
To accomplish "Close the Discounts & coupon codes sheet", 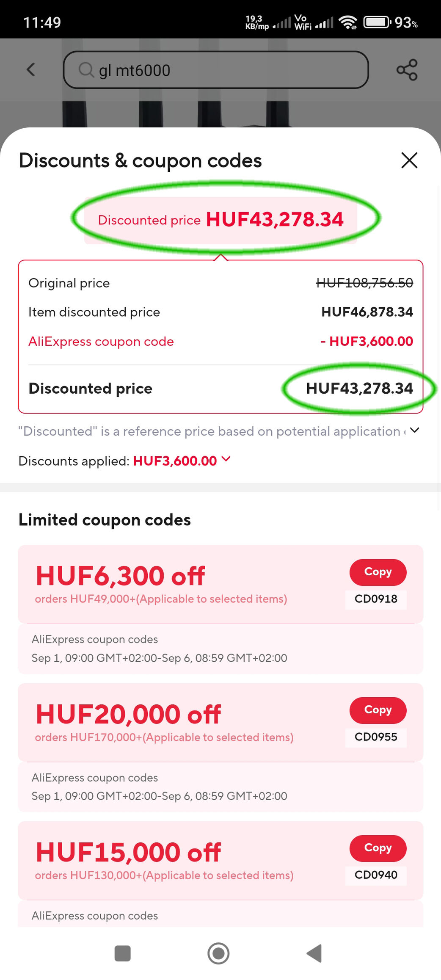I will pos(409,160).
